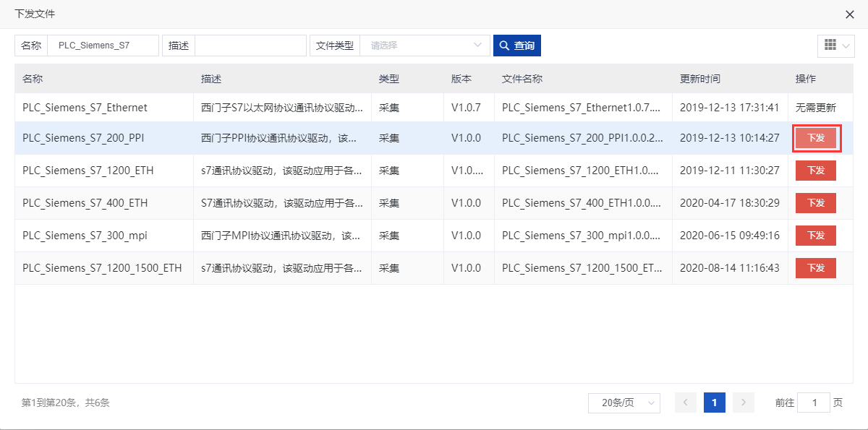Click file name PLC_Siemens_S7_200_PPI1.0.0.2
Screen dimensions: 868x430
pyautogui.click(x=583, y=138)
